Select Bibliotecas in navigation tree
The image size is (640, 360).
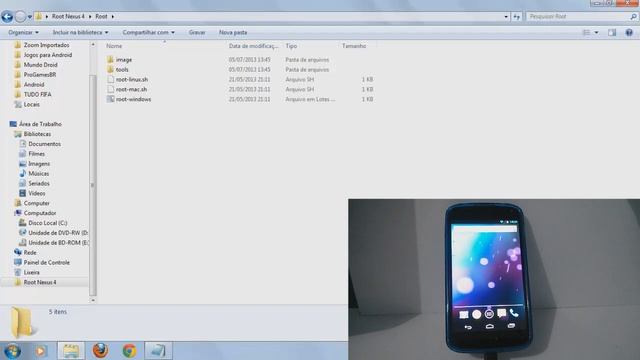(37, 134)
